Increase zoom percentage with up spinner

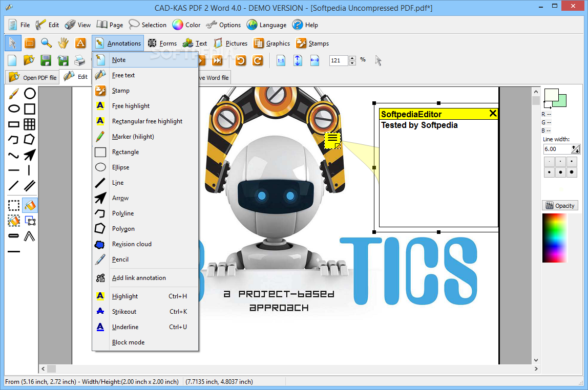(352, 58)
